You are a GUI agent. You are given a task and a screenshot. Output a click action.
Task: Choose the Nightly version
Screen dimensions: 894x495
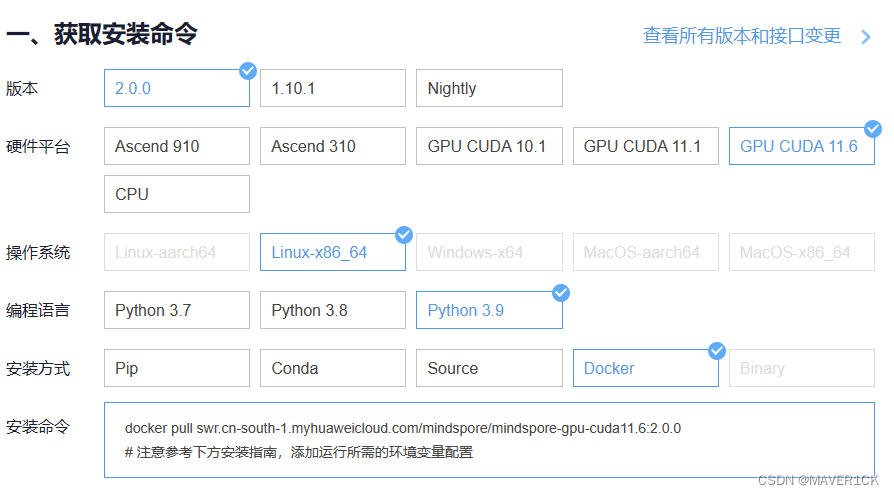pyautogui.click(x=489, y=88)
